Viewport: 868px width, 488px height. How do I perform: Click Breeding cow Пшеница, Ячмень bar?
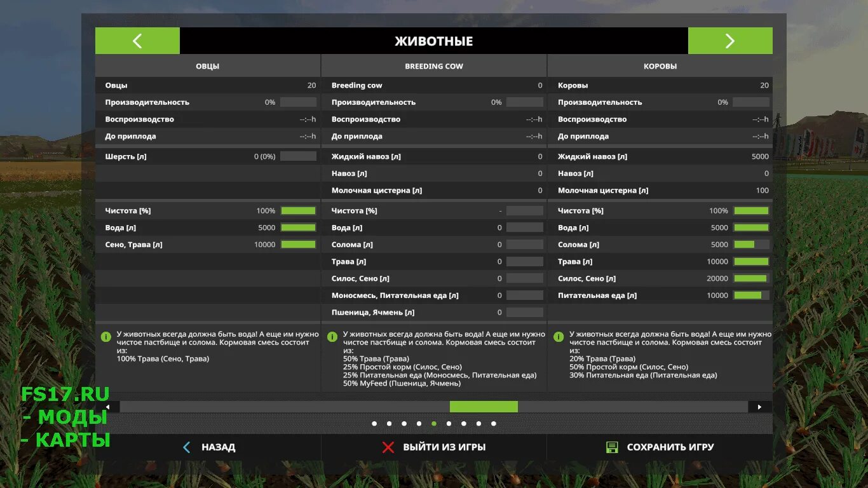525,313
